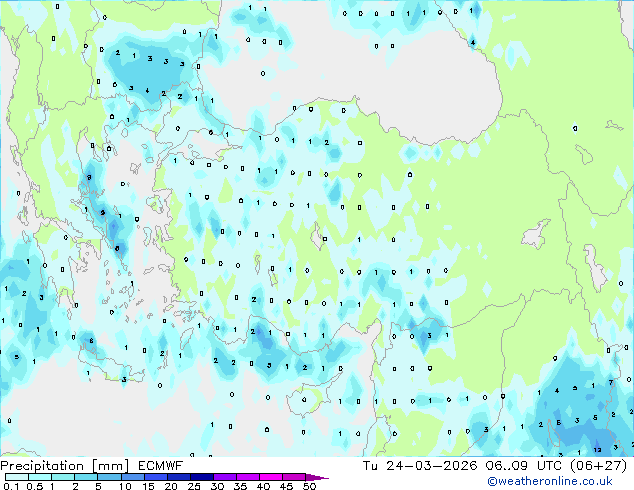Screen dimensions: 634x490
Task: Click the '15' legend scale label
Action: click(x=148, y=486)
